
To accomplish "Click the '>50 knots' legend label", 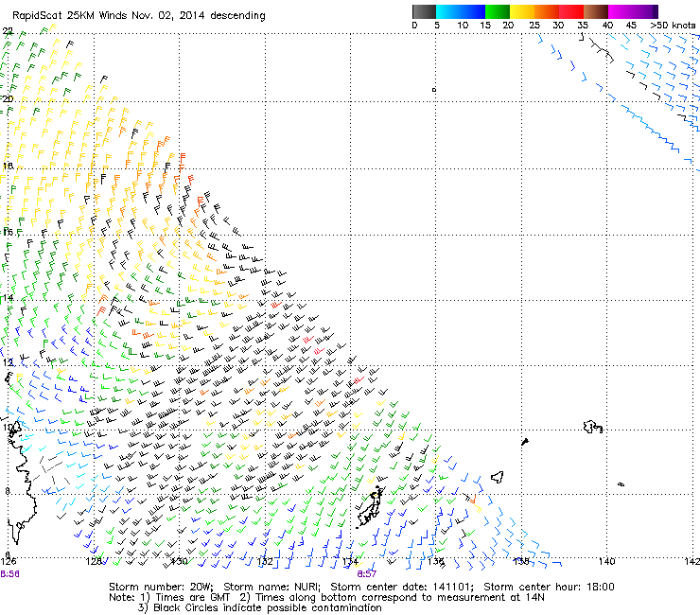I will click(x=673, y=25).
